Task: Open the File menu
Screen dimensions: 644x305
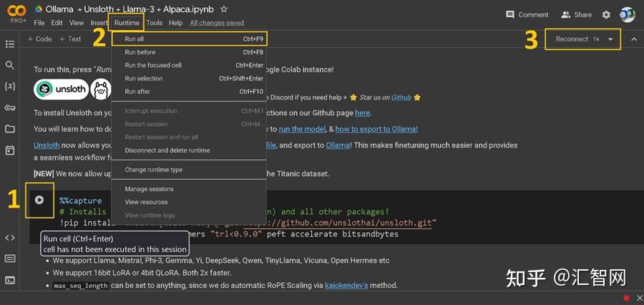Action: click(x=39, y=23)
